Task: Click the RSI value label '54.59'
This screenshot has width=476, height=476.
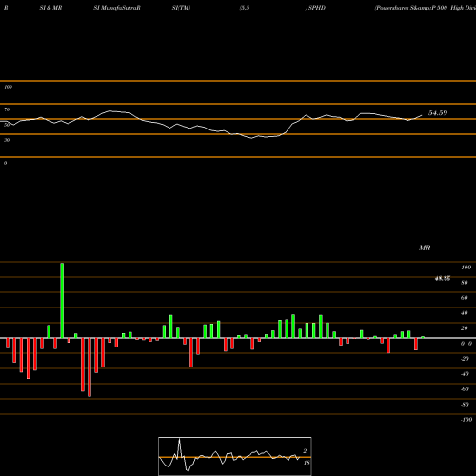Action: coord(438,113)
